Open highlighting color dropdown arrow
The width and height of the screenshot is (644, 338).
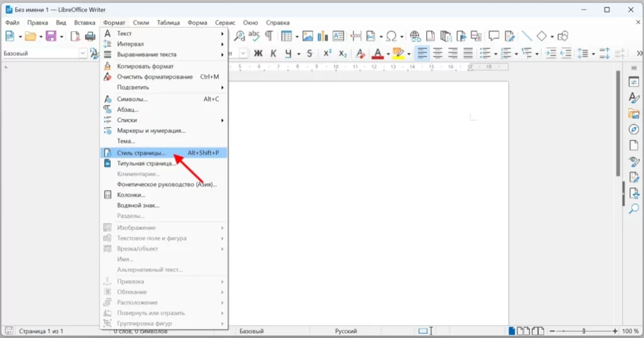409,54
